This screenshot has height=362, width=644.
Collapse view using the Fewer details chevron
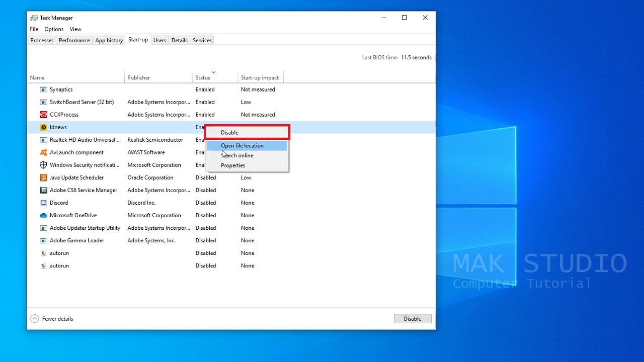[x=35, y=319]
